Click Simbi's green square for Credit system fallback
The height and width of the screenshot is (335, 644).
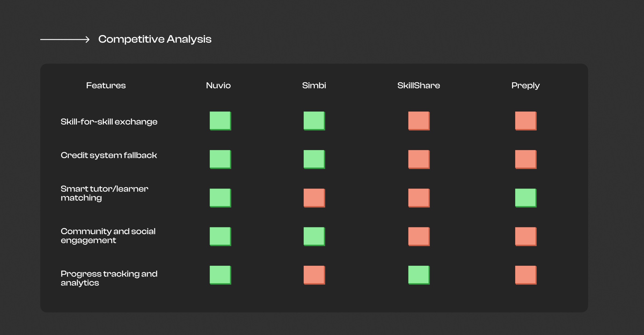pyautogui.click(x=314, y=159)
